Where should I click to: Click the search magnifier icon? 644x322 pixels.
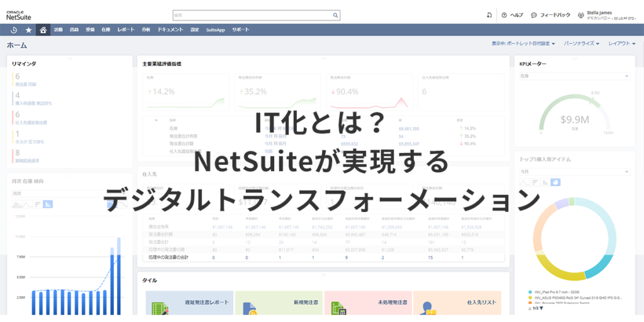pos(335,15)
